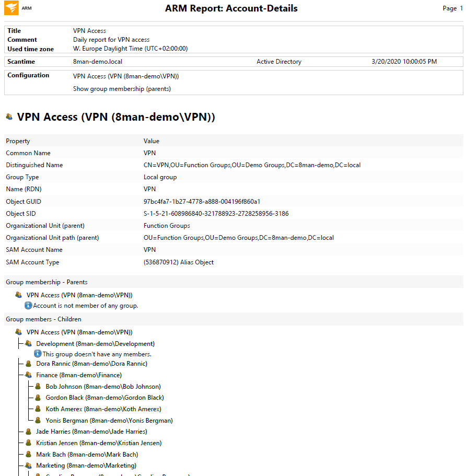
Task: Click the 'SAM Account Name' property label
Action: pyautogui.click(x=34, y=250)
